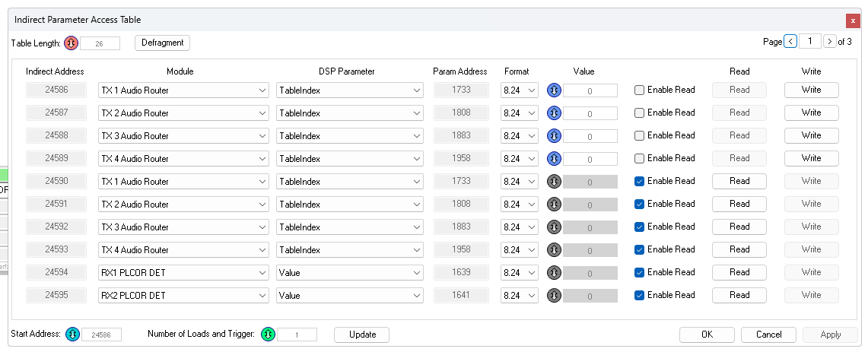Click Write button for address 24586
The width and height of the screenshot is (868, 352).
pyautogui.click(x=811, y=90)
